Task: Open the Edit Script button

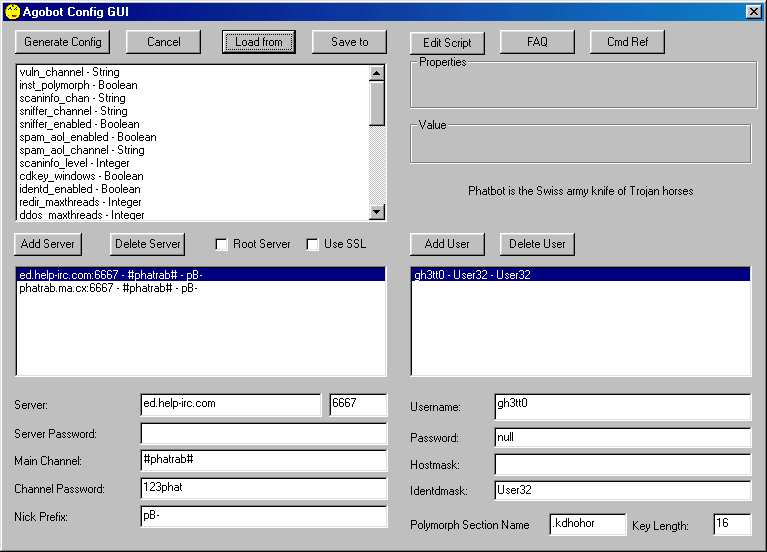Action: tap(447, 43)
